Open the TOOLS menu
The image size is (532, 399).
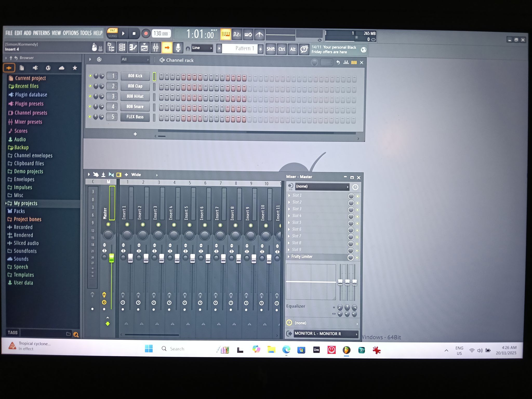pyautogui.click(x=86, y=33)
